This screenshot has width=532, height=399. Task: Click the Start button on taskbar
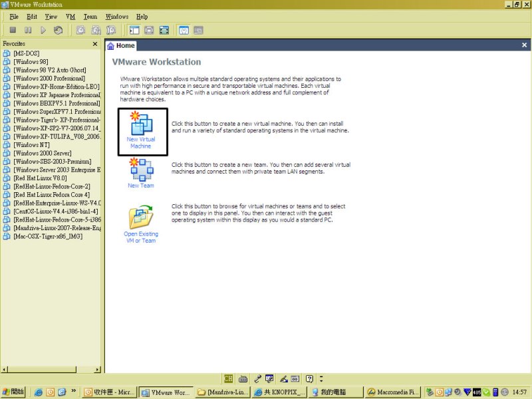(x=13, y=392)
